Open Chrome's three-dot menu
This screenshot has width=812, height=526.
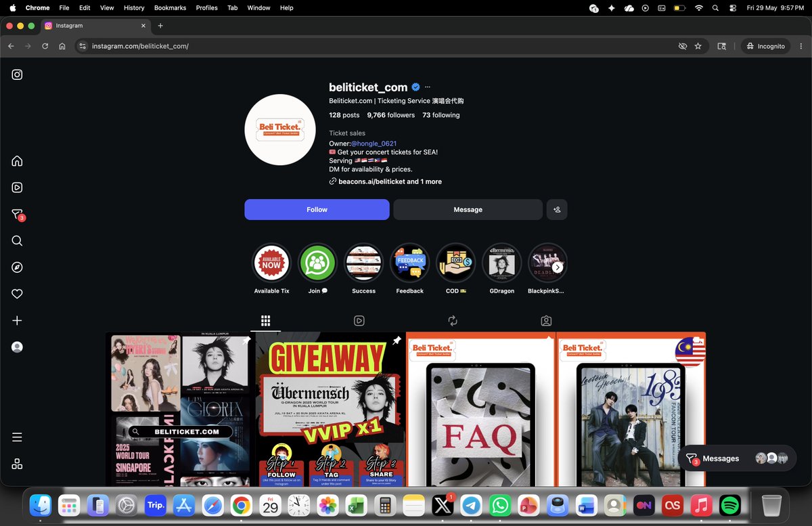coord(802,46)
